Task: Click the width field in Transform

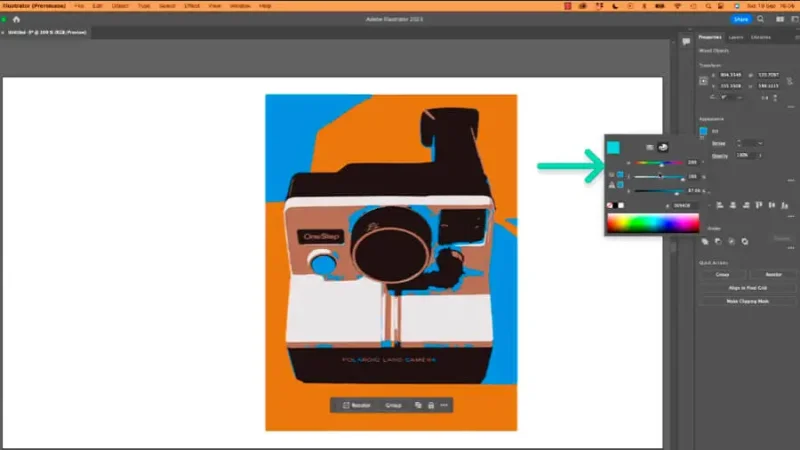Action: (x=768, y=75)
